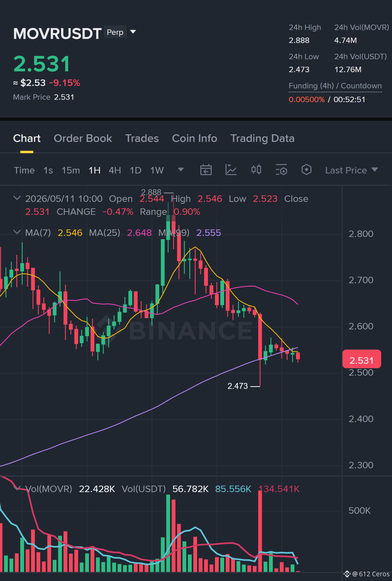Open the chart indicators line icon
The image size is (392, 581).
pos(231,170)
